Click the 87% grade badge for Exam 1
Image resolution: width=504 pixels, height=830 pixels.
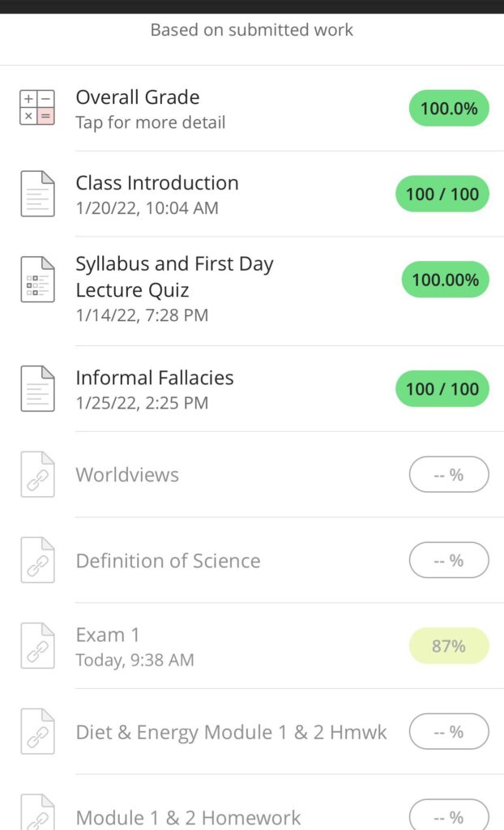pos(448,645)
